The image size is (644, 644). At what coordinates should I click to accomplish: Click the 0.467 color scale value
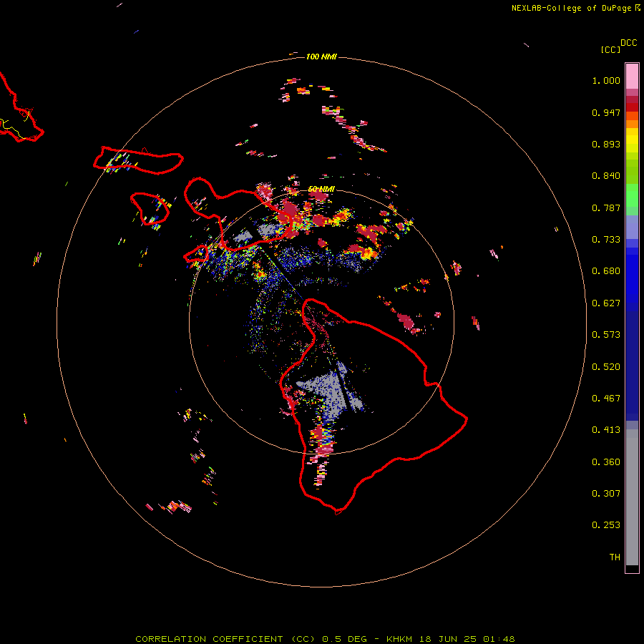(606, 399)
